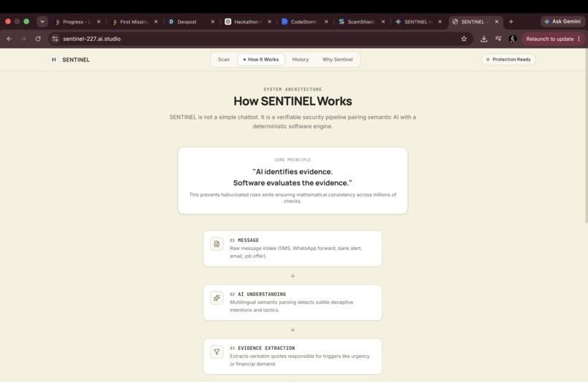Click the Evidence Extraction funnel icon

[217, 352]
